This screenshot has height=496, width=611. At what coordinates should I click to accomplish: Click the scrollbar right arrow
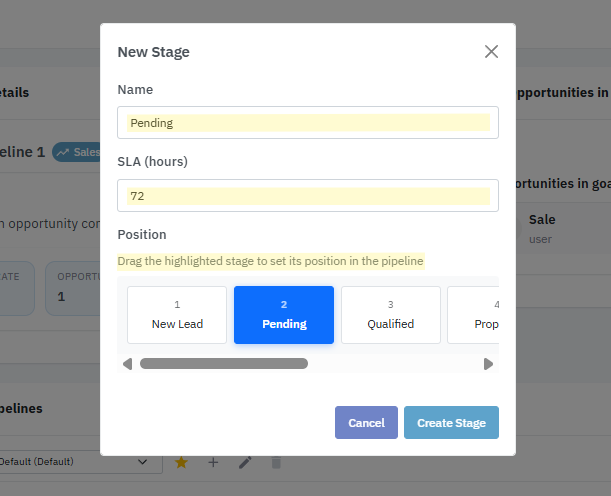pyautogui.click(x=488, y=364)
